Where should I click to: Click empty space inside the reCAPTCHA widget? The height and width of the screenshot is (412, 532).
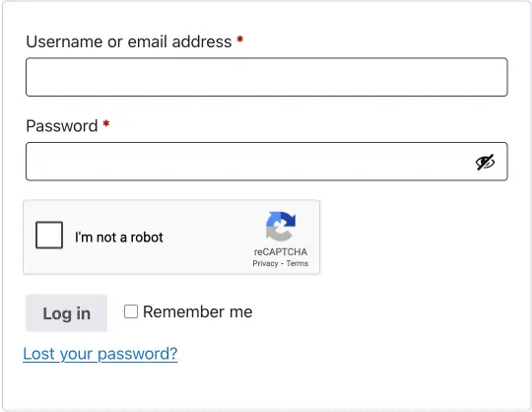coord(211,238)
